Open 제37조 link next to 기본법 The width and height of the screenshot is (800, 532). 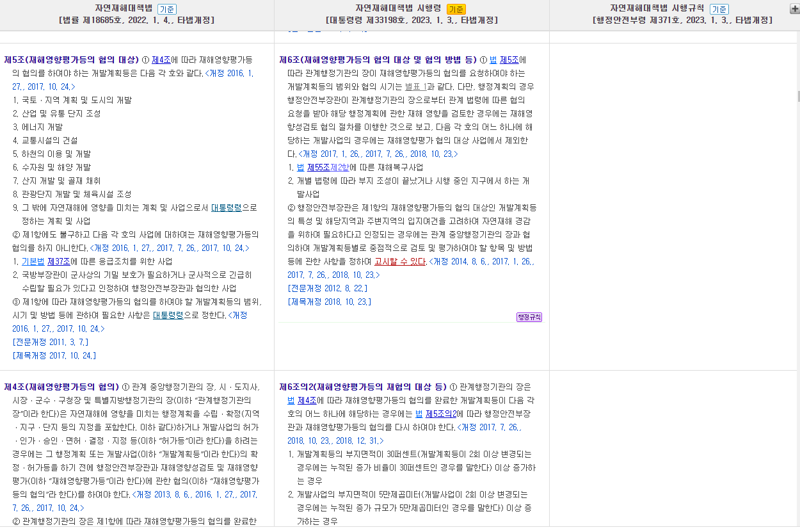[x=59, y=261]
